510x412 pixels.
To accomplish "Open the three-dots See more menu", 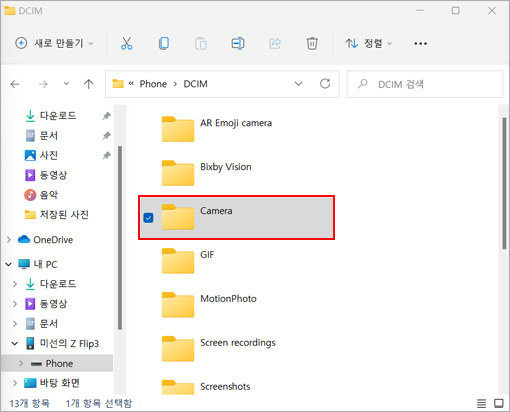I will coord(420,43).
